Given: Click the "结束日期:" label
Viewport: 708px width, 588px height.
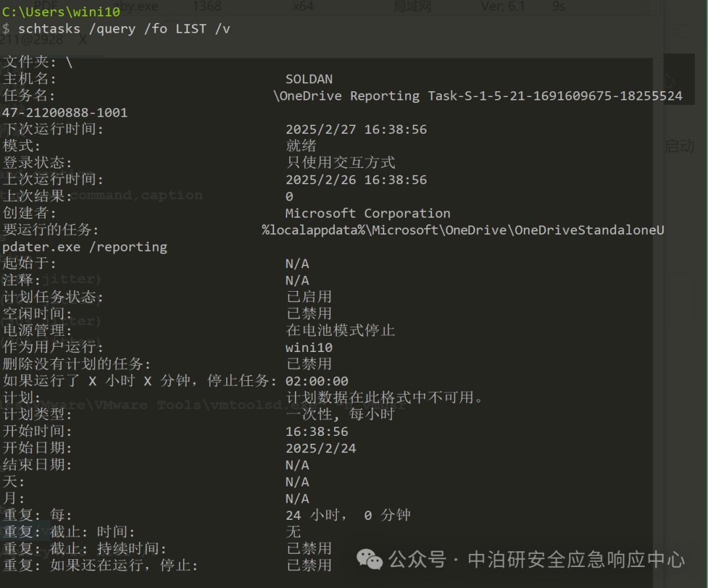Looking at the screenshot, I should (37, 465).
